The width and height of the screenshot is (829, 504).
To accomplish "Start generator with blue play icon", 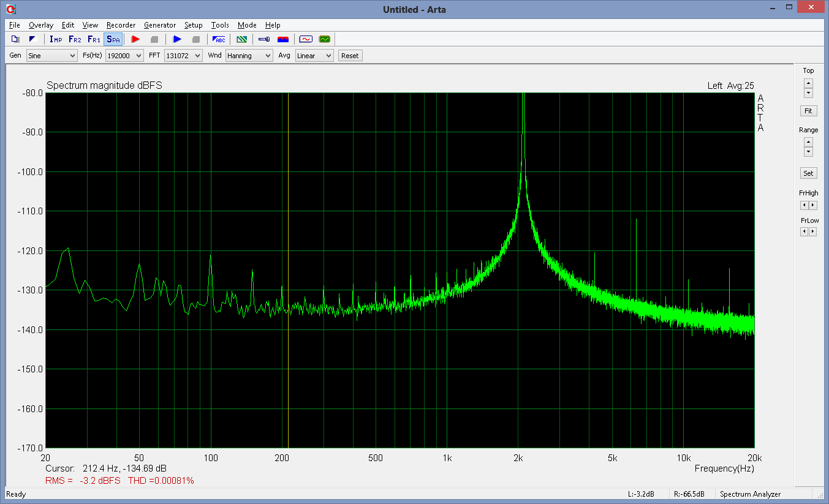I will [x=177, y=39].
